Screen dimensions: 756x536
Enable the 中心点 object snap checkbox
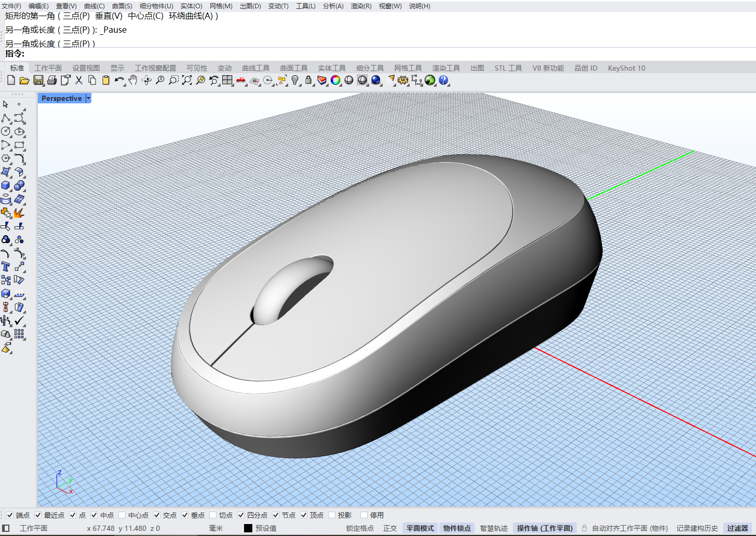point(122,515)
